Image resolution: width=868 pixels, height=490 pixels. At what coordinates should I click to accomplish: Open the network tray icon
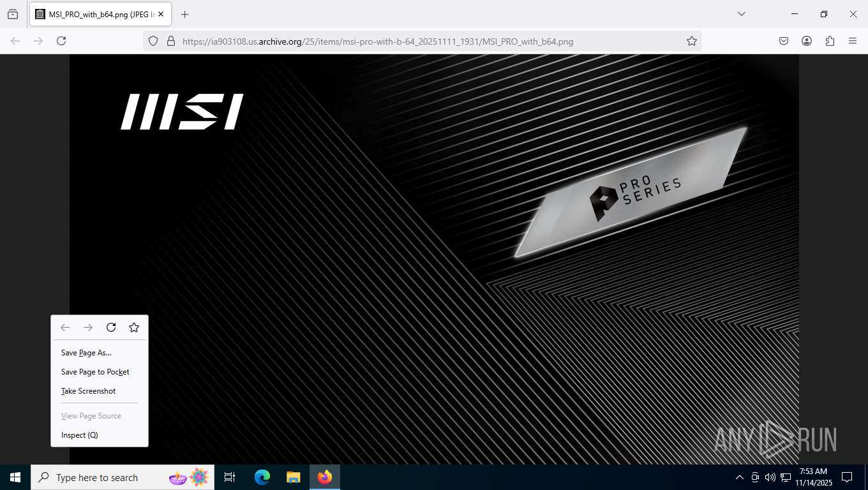(786, 477)
